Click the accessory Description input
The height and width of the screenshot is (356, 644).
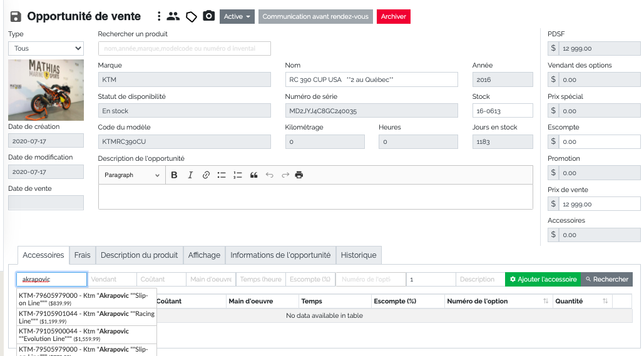(481, 279)
